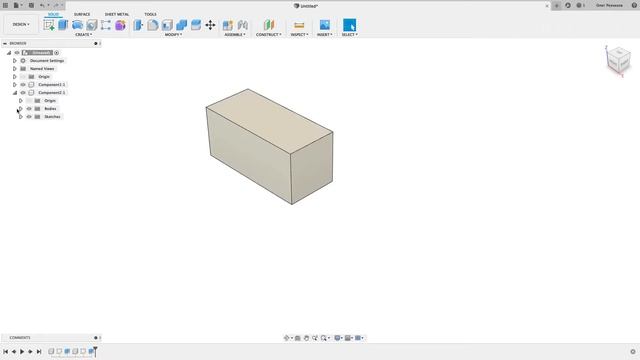The height and width of the screenshot is (360, 640).
Task: Select the Insert image icon
Action: pyautogui.click(x=324, y=25)
